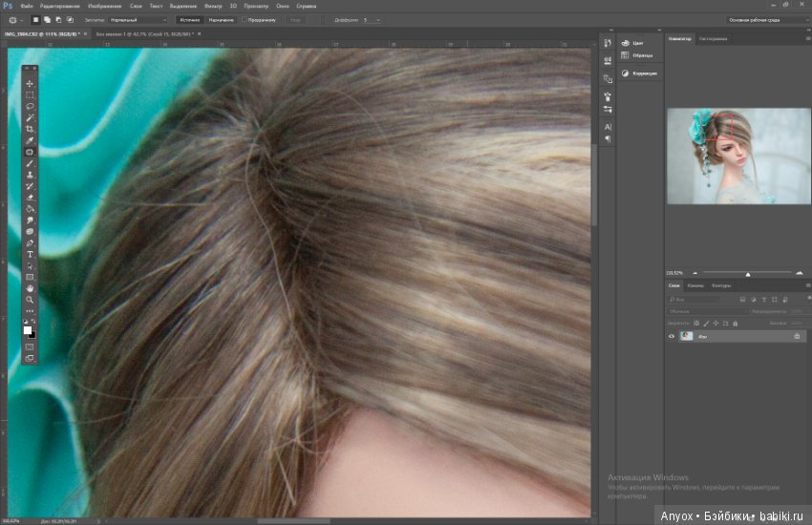This screenshot has width=812, height=525.
Task: Select the Zoom magnifier tool
Action: click(x=30, y=300)
